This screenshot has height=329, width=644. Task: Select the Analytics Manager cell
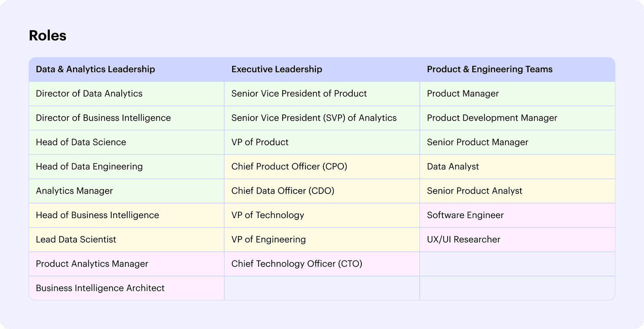[x=74, y=191]
